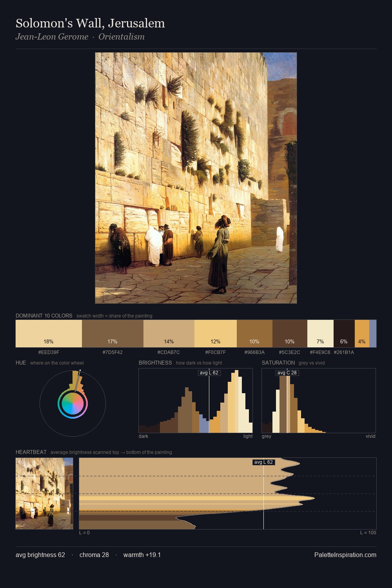Select the #EED39F swatch labeled 18%
Viewport: 392px width, 588px height.
click(x=49, y=334)
